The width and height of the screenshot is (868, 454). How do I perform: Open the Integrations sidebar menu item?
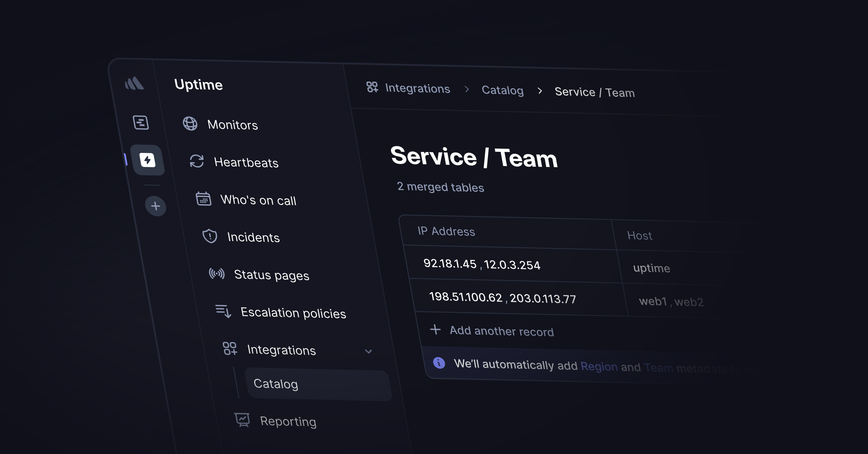[281, 350]
